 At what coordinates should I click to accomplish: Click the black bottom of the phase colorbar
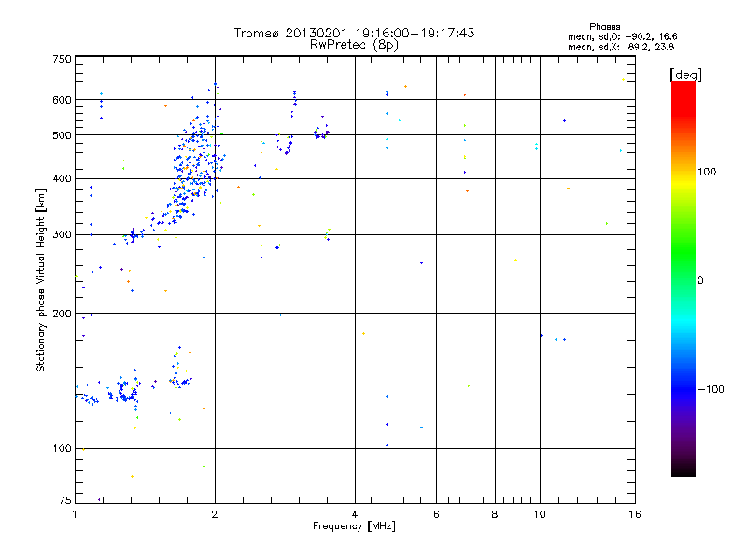(684, 469)
